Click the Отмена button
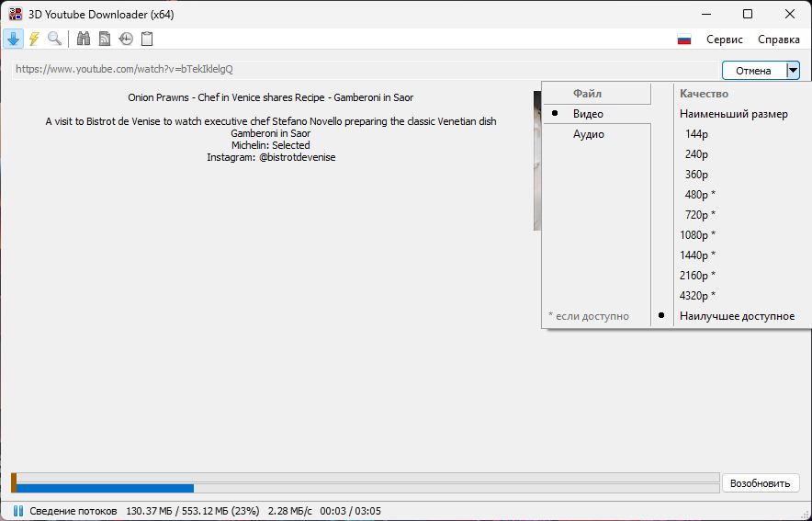Image resolution: width=812 pixels, height=521 pixels. 753,71
